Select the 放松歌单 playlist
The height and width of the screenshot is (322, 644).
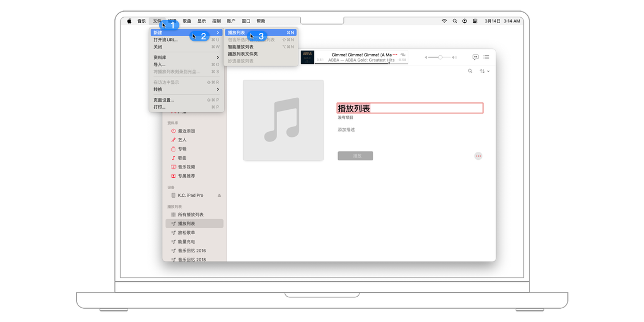click(x=194, y=233)
